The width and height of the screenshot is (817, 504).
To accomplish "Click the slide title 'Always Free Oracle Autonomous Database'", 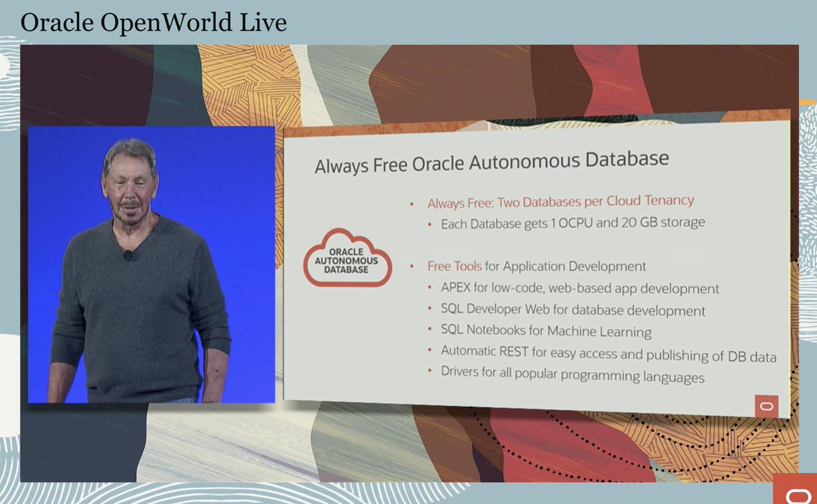I will (492, 163).
